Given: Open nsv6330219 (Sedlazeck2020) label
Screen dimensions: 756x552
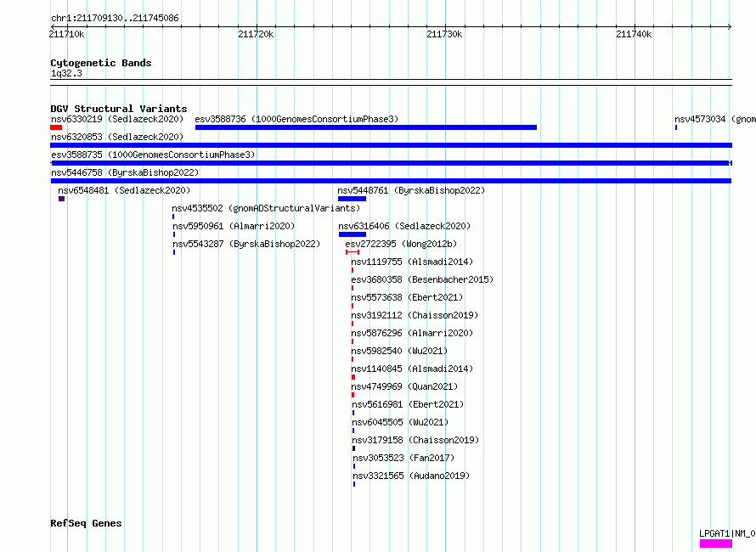Looking at the screenshot, I should [x=117, y=119].
